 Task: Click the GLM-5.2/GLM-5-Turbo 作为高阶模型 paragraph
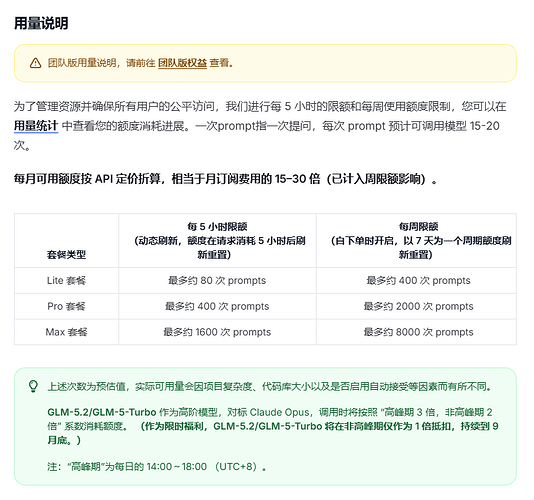point(273,426)
